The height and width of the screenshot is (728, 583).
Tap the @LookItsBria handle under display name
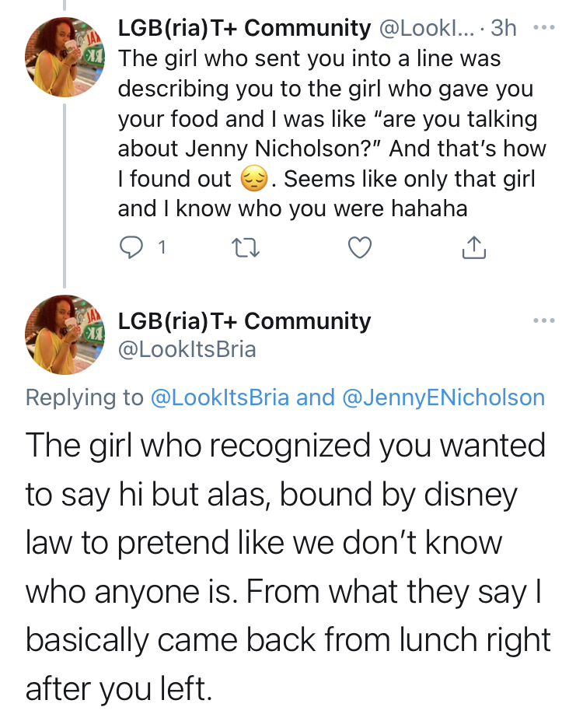tap(187, 349)
